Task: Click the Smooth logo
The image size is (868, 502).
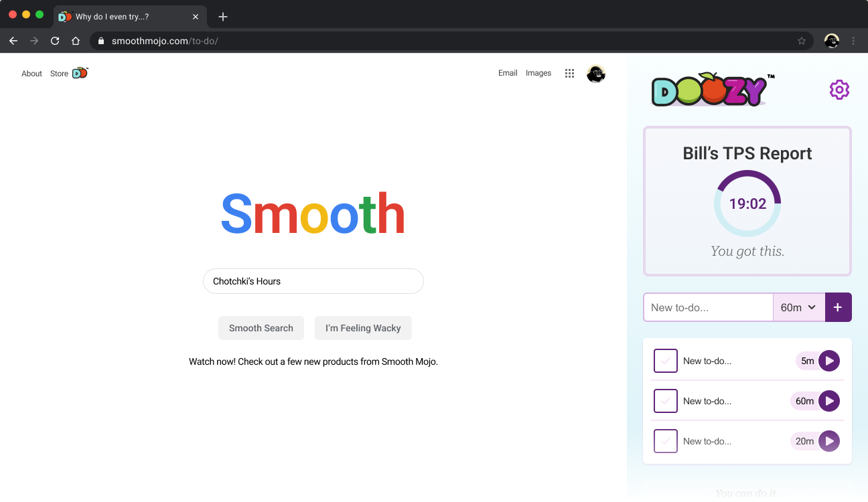Action: click(313, 214)
